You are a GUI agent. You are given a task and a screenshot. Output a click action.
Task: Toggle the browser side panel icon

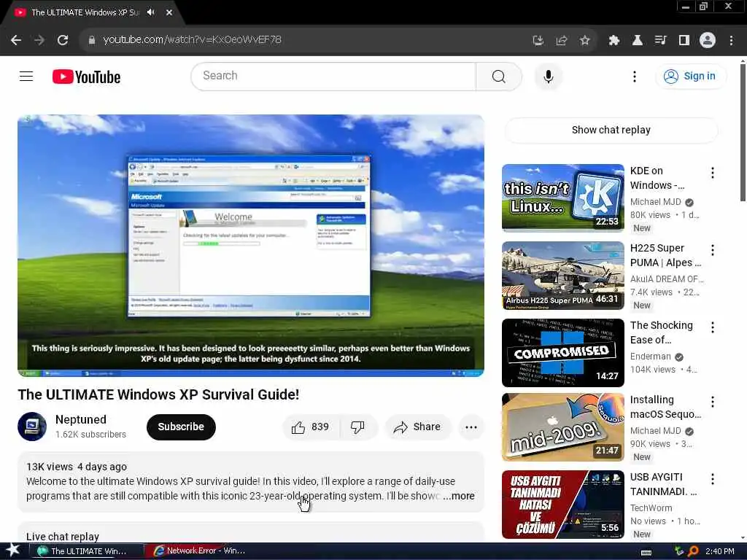(x=684, y=40)
